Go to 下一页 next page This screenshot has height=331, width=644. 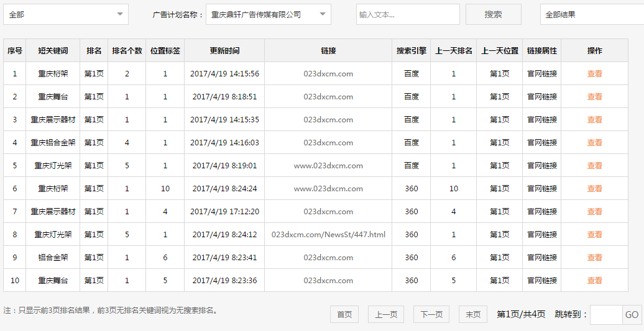pos(431,315)
